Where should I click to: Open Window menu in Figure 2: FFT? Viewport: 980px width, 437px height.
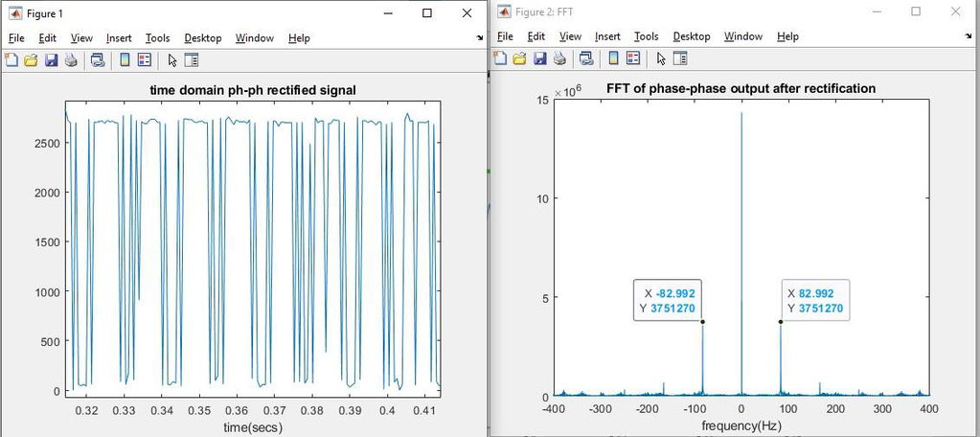[x=743, y=36]
